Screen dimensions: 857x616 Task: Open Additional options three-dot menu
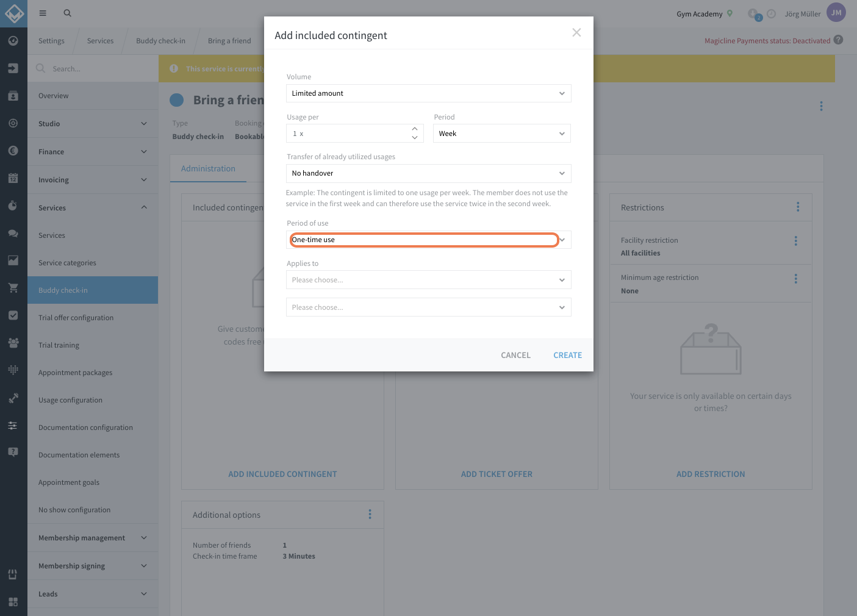tap(370, 514)
